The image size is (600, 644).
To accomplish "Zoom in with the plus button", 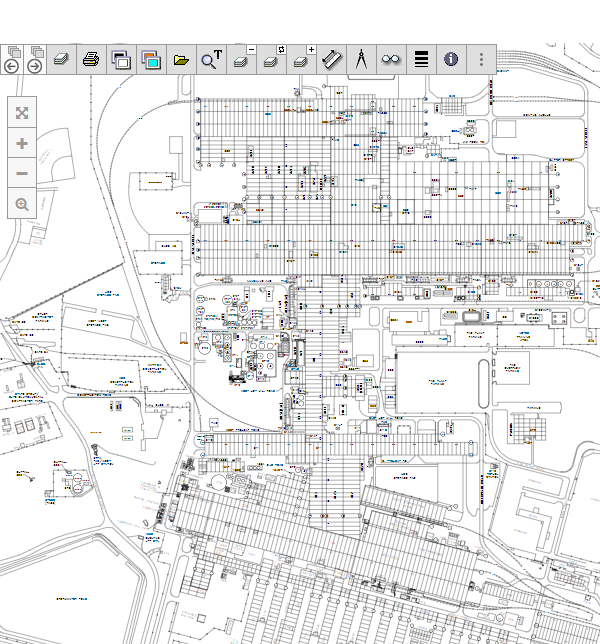I will (x=22, y=143).
